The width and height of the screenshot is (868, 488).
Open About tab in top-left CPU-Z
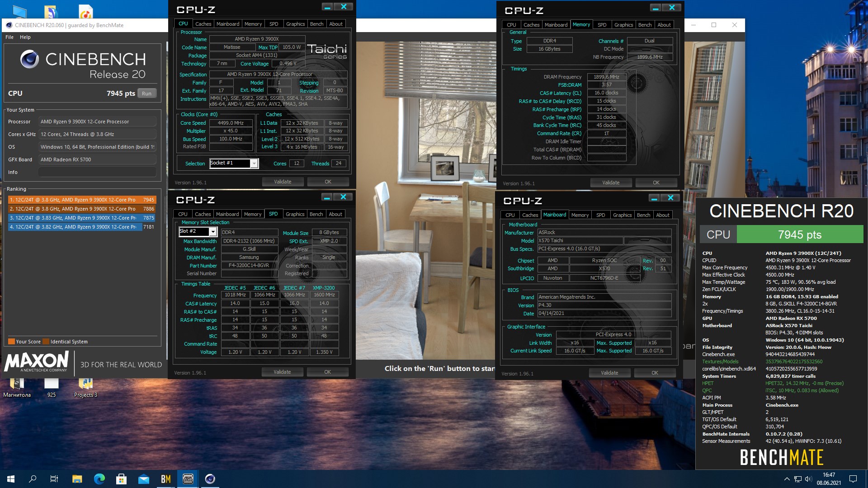pyautogui.click(x=336, y=24)
